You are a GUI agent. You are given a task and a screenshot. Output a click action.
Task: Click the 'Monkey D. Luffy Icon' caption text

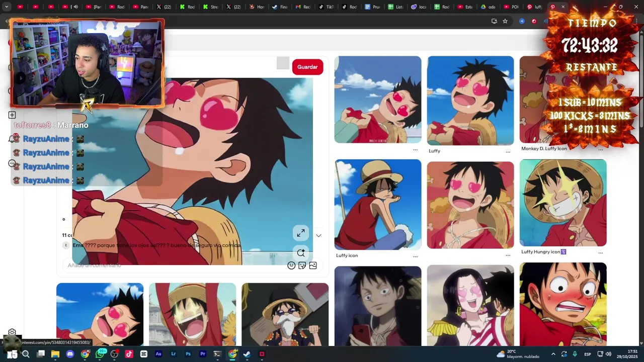tap(544, 149)
